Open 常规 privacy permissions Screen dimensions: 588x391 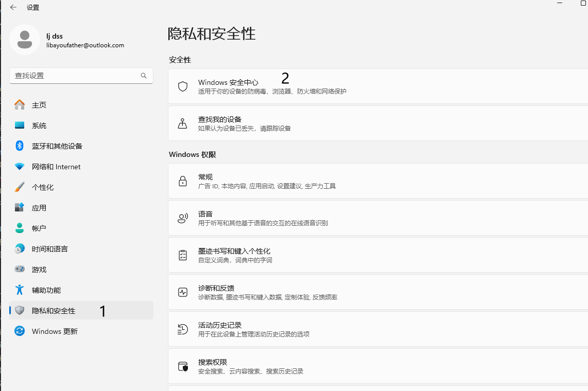point(378,181)
